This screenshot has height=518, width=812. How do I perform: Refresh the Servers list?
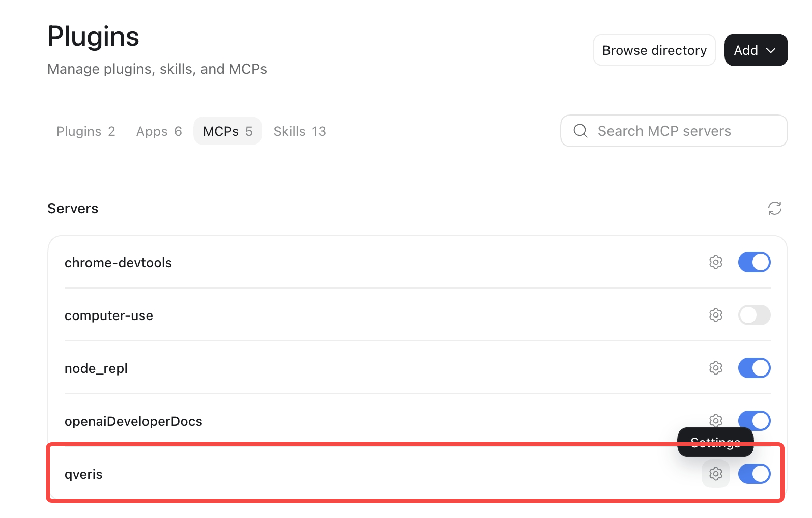coord(774,208)
